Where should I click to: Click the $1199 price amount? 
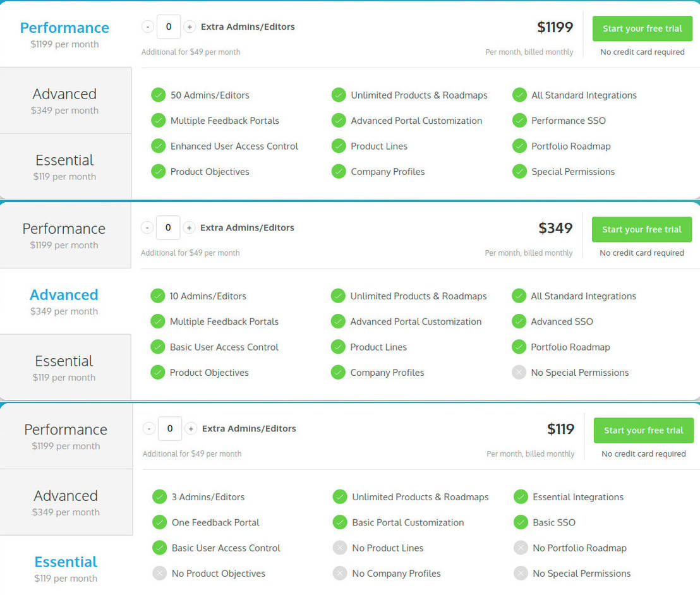click(x=555, y=27)
